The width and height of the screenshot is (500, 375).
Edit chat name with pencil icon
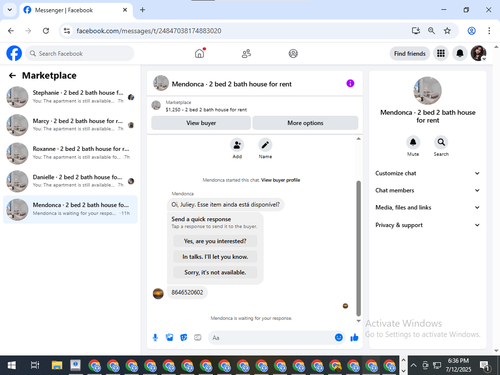pyautogui.click(x=265, y=145)
